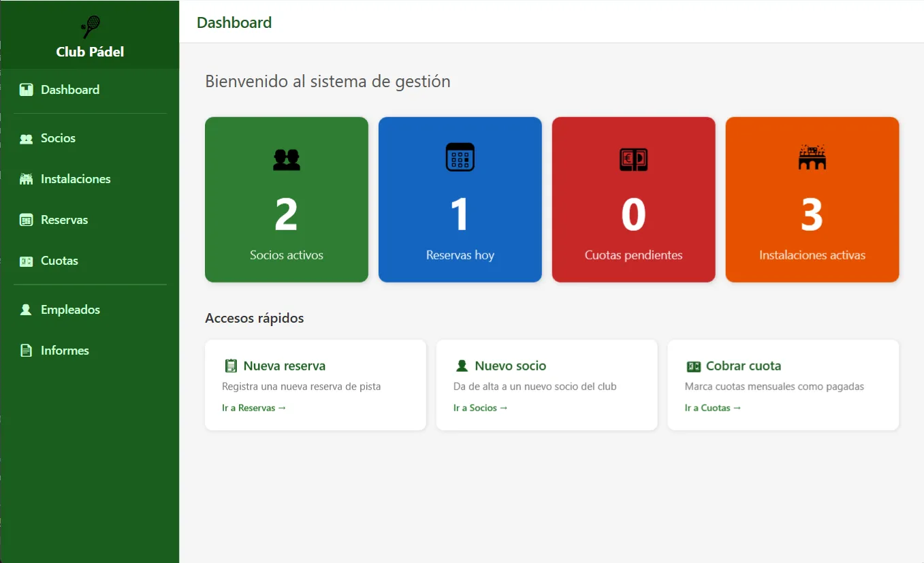924x563 pixels.
Task: Click the person icon beside Nuevo socio
Action: point(462,366)
